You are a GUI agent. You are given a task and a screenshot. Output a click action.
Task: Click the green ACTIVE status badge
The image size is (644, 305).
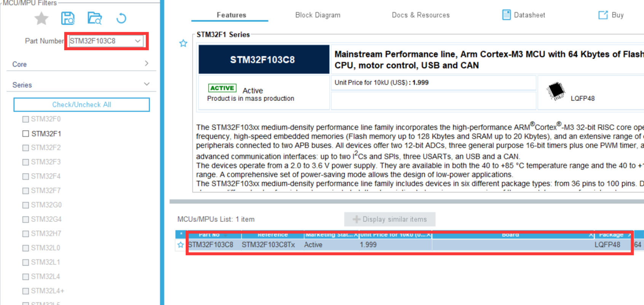[x=222, y=88]
